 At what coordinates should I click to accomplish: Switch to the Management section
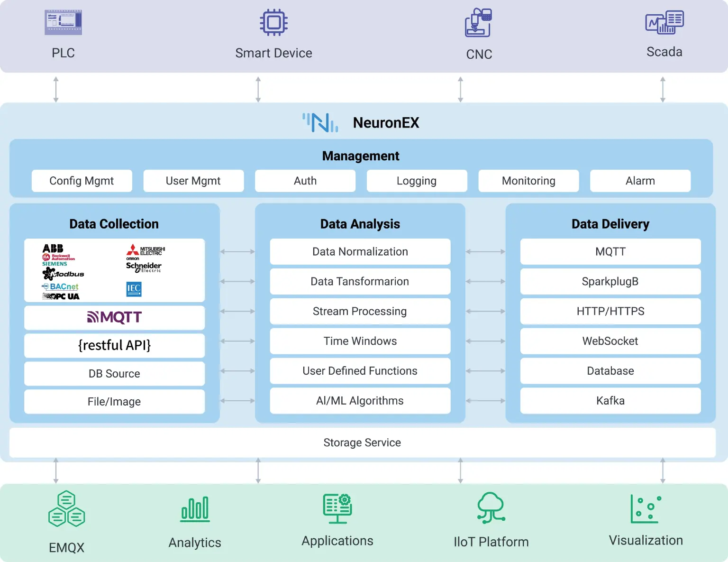tap(360, 156)
